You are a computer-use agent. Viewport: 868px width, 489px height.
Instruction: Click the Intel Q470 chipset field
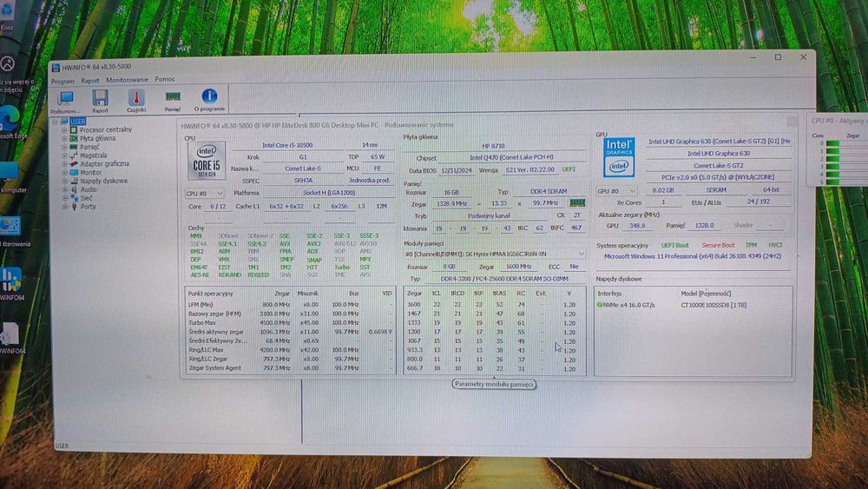pos(511,157)
